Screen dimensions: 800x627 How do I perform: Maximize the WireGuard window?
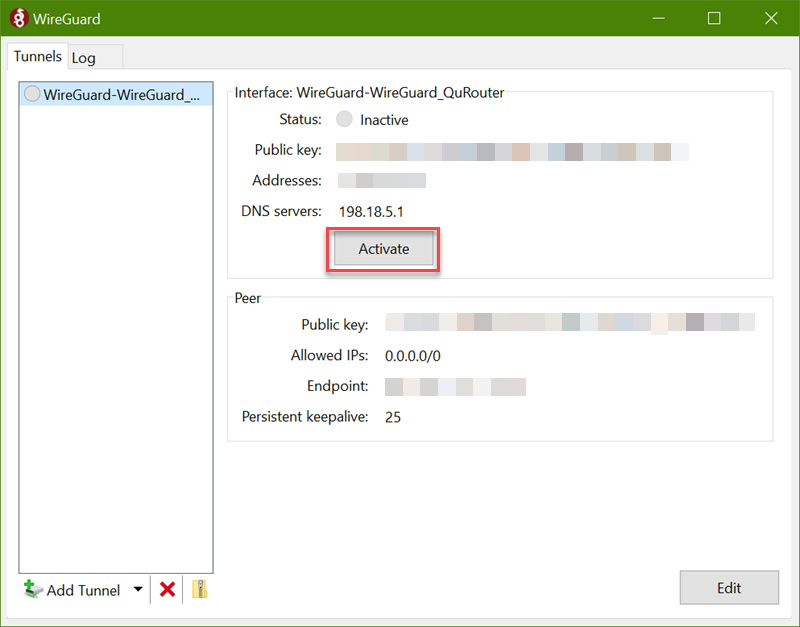point(714,18)
